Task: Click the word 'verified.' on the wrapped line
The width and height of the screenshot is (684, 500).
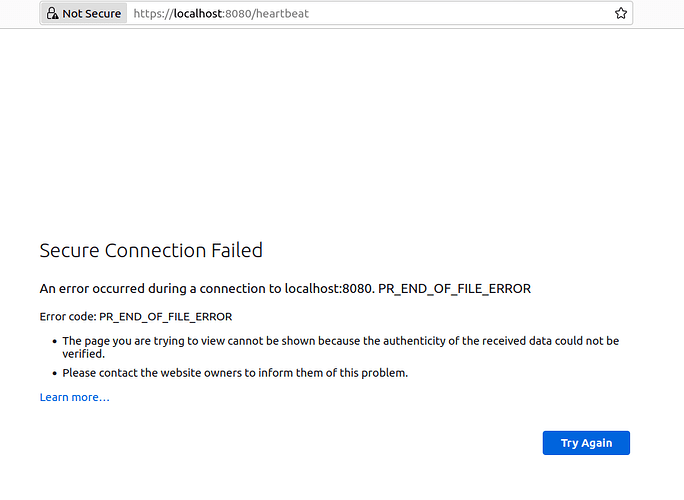Action: [84, 354]
